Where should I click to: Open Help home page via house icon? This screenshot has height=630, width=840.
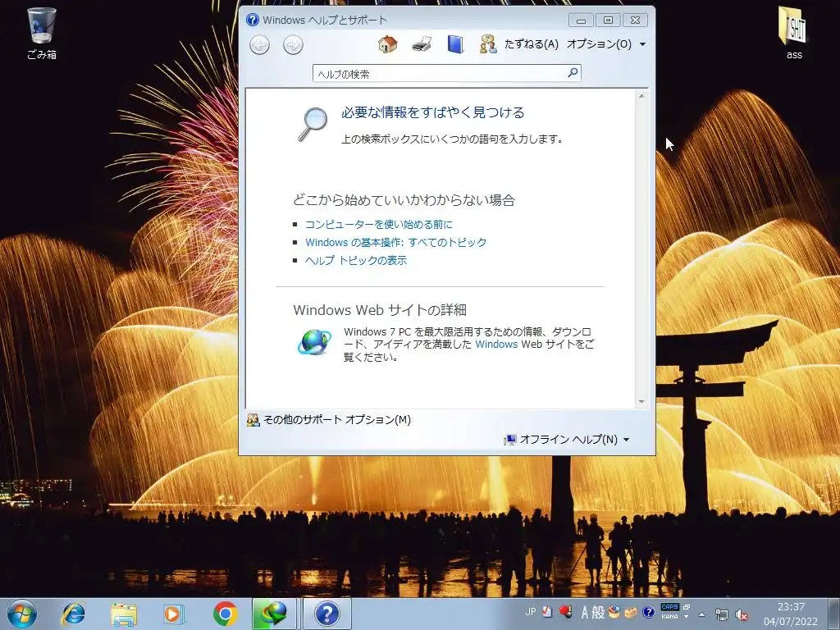click(x=387, y=44)
